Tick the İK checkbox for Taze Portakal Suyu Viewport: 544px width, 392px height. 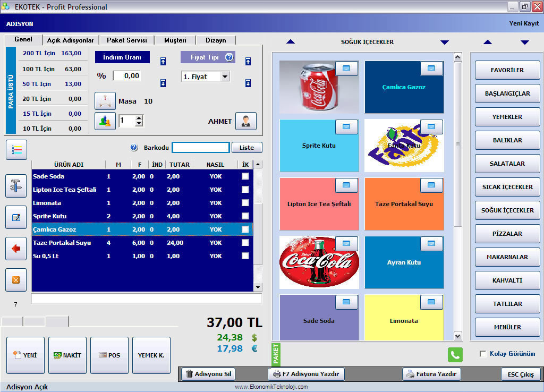pyautogui.click(x=245, y=243)
